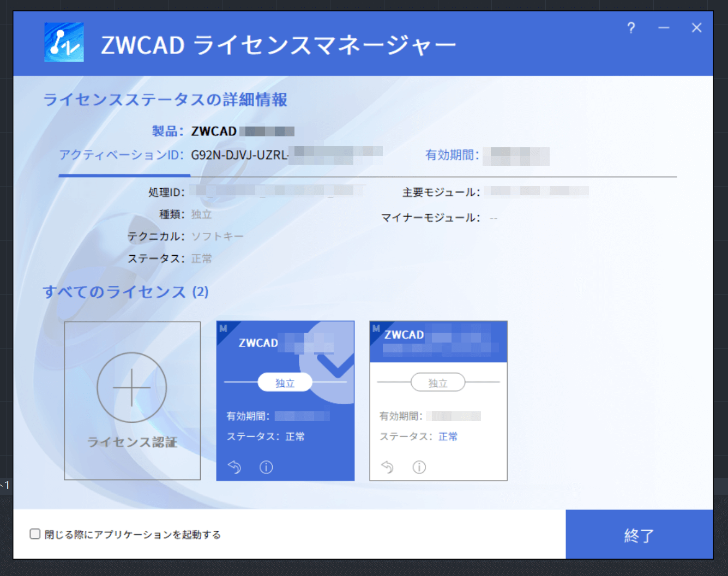Click 独立 pill on blue license card
728x576 pixels.
click(285, 382)
